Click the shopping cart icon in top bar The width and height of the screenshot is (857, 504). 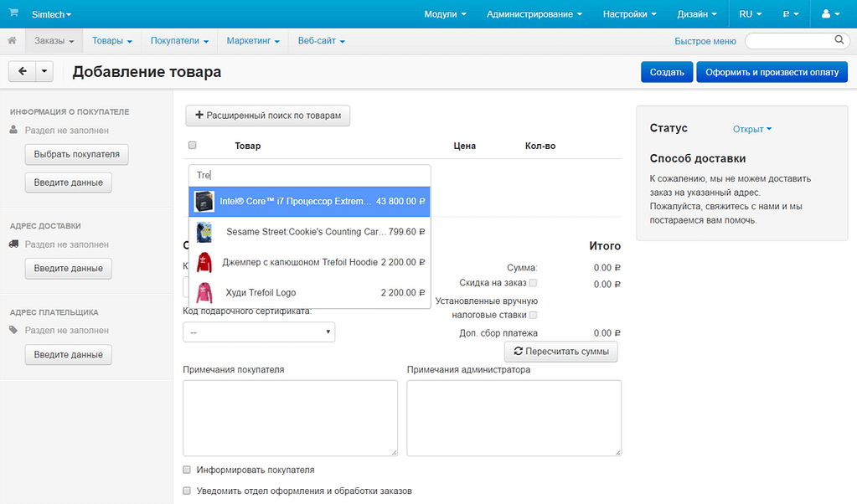coord(13,13)
